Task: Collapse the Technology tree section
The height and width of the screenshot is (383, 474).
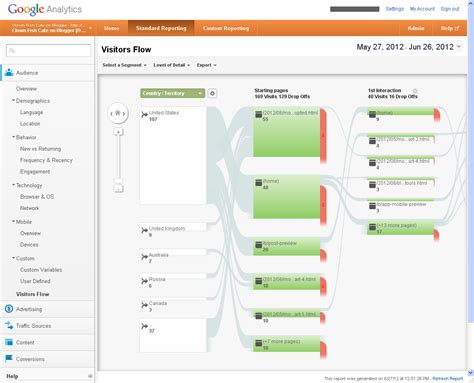Action: tap(13, 185)
